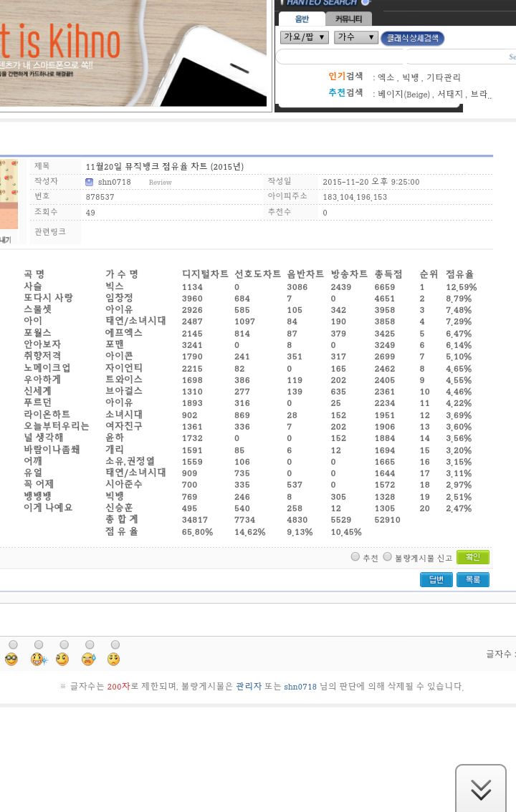
Task: Click the song title 뱅뱅뱅
Action: pyautogui.click(x=37, y=496)
